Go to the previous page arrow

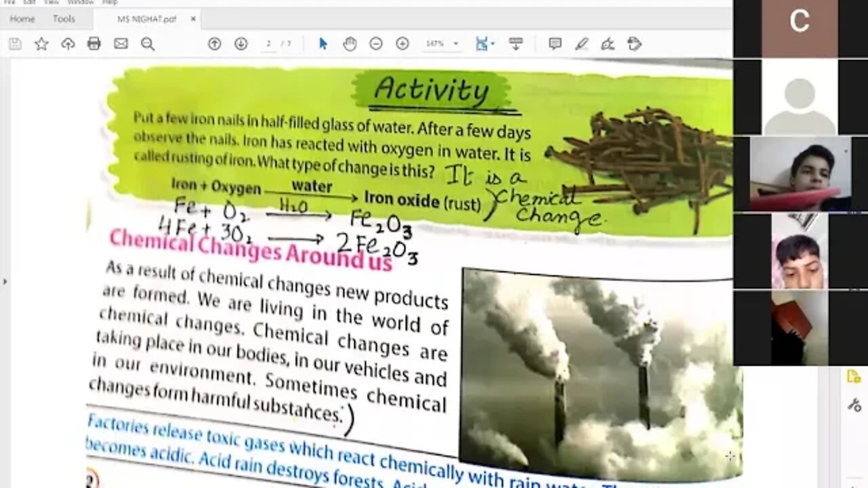214,44
